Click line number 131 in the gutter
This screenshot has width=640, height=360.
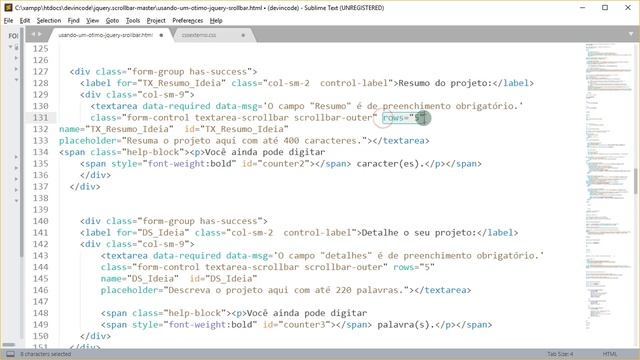[40, 118]
